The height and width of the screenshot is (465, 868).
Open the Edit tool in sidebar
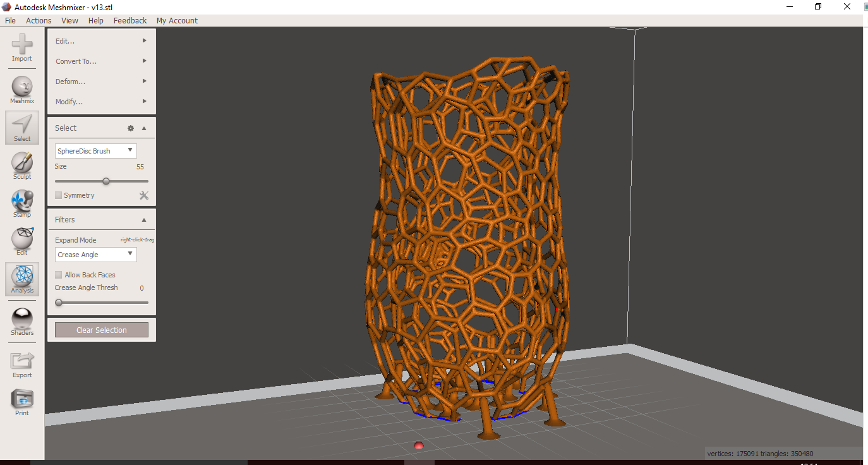pos(22,241)
